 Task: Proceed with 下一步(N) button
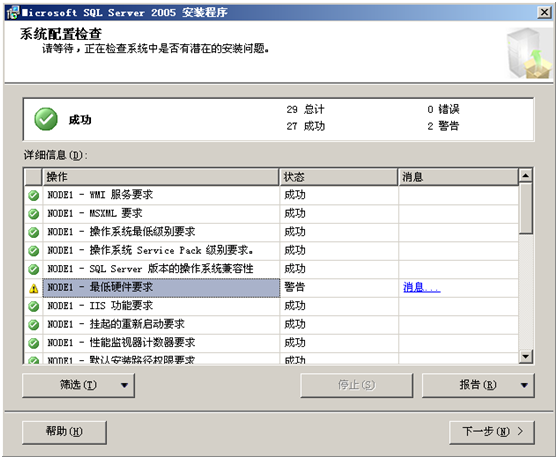point(492,432)
